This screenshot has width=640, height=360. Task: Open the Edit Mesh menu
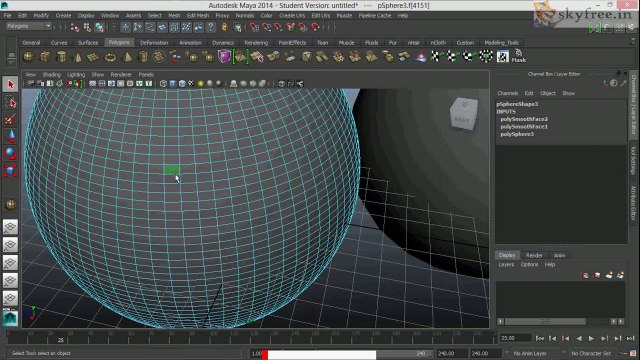(198, 16)
